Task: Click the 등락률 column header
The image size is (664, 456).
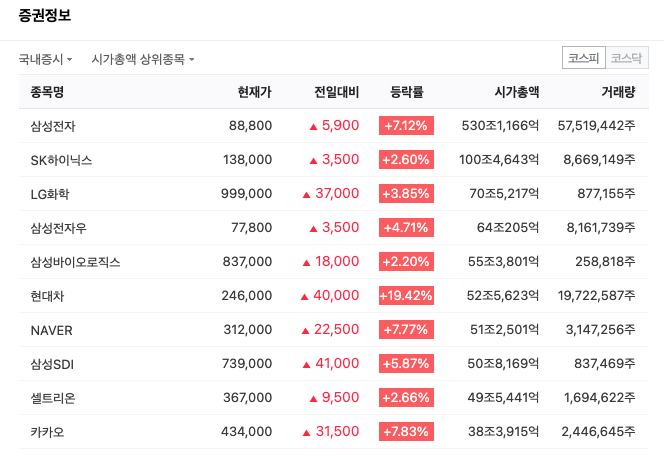Action: (x=407, y=91)
